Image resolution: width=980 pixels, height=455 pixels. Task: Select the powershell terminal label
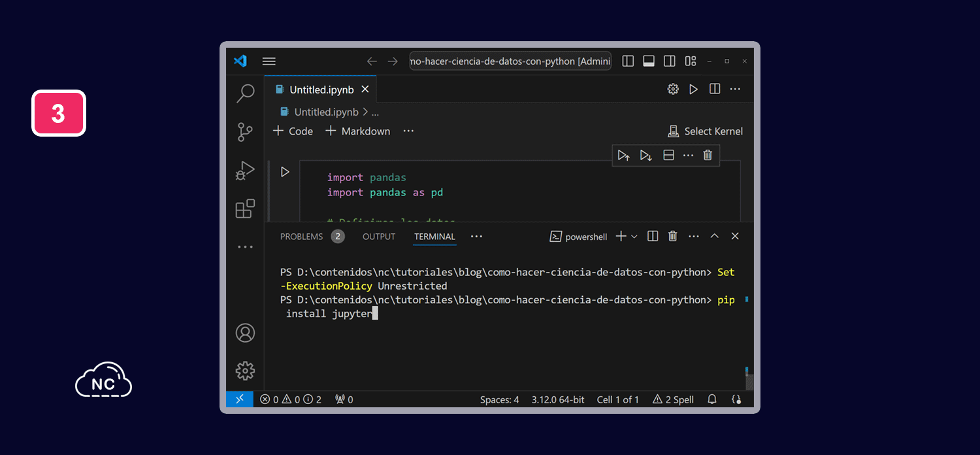tap(579, 237)
